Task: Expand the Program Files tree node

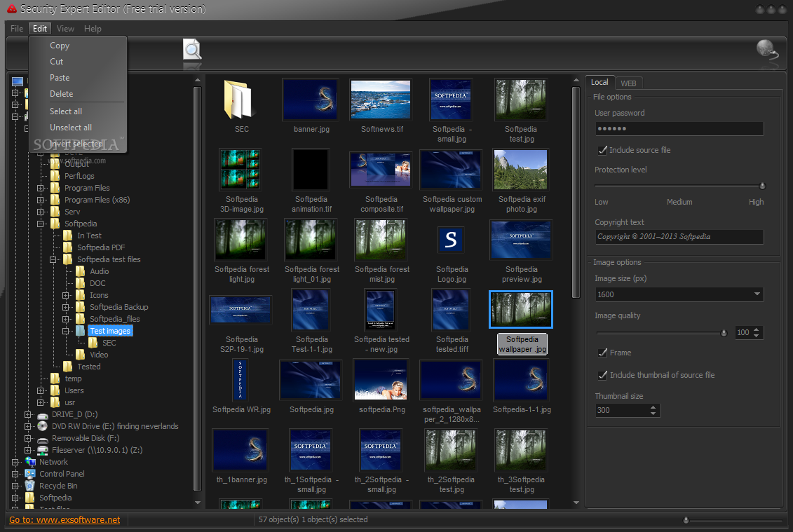Action: pyautogui.click(x=41, y=188)
